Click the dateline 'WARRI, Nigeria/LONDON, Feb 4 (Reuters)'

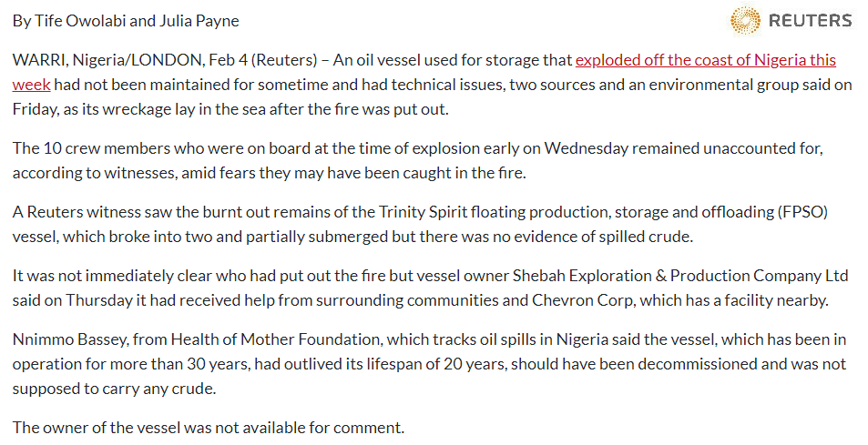point(165,60)
